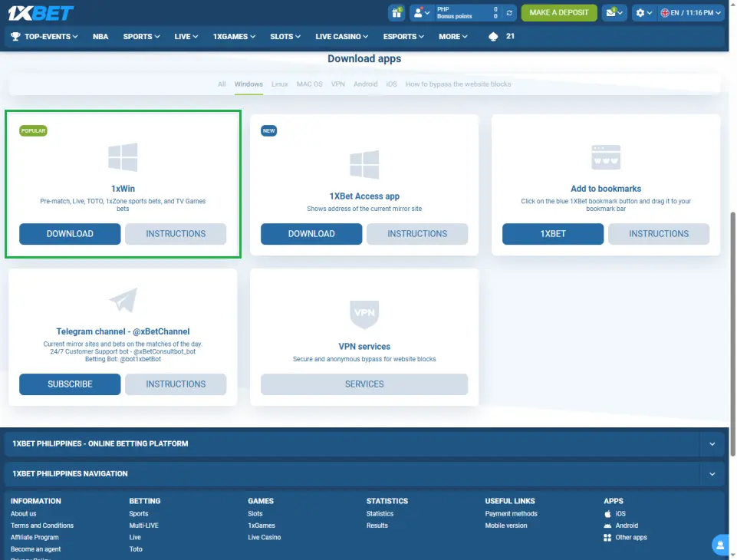Viewport: 737px width, 560px height.
Task: Select the MAC OS tab
Action: click(x=309, y=84)
